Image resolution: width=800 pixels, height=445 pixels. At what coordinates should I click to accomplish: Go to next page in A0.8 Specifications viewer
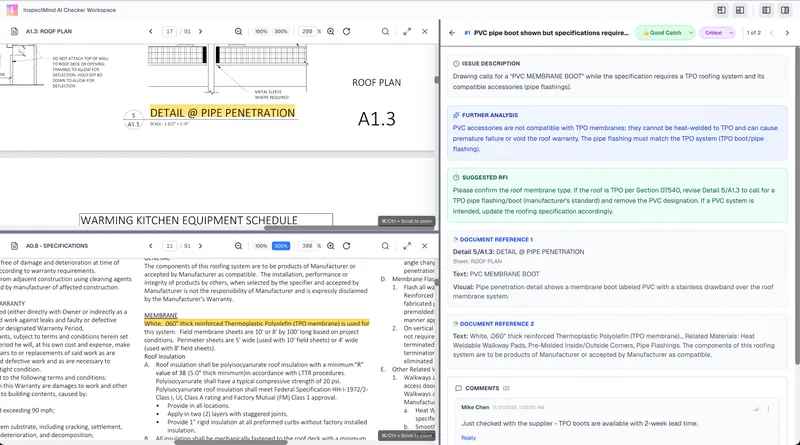201,246
